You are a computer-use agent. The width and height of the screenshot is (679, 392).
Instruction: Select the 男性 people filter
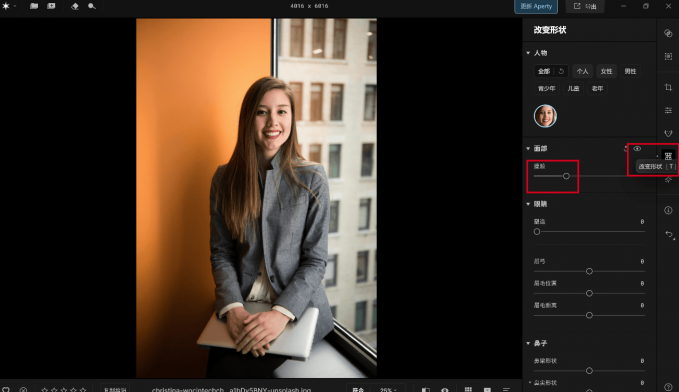630,71
